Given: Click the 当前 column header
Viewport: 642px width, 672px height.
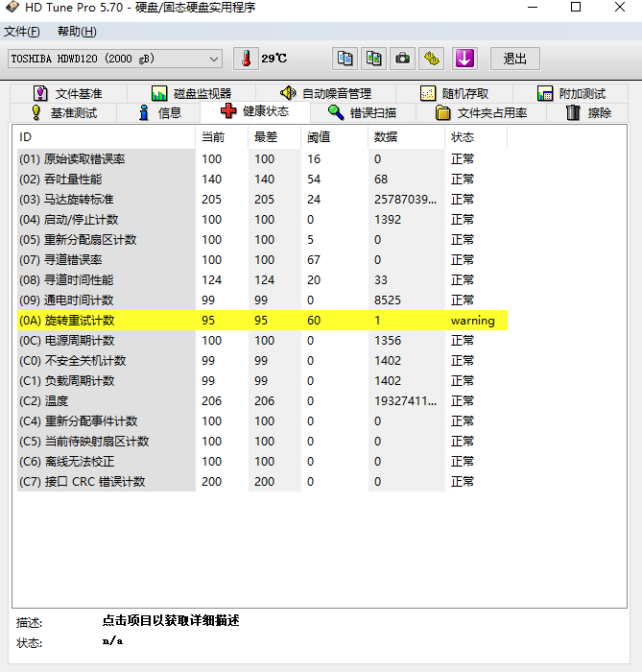Looking at the screenshot, I should click(222, 137).
